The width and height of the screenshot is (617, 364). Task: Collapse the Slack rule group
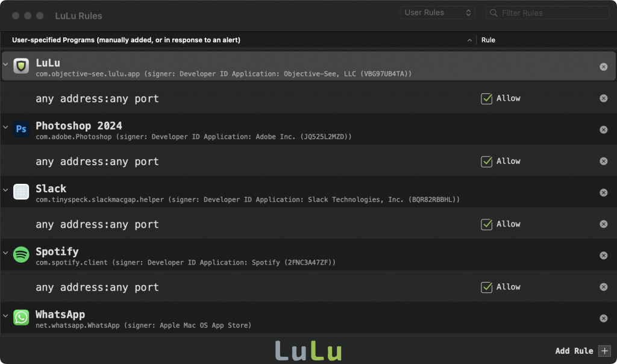click(x=6, y=190)
